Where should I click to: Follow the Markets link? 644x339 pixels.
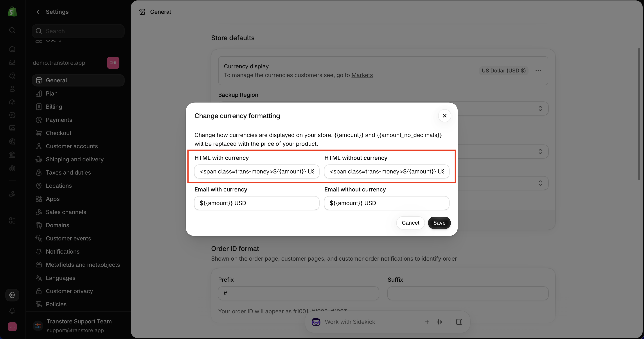point(362,75)
